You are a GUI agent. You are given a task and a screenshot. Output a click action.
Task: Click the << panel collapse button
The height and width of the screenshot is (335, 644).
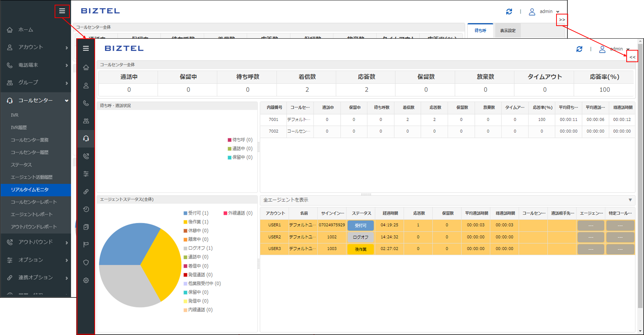coord(632,57)
